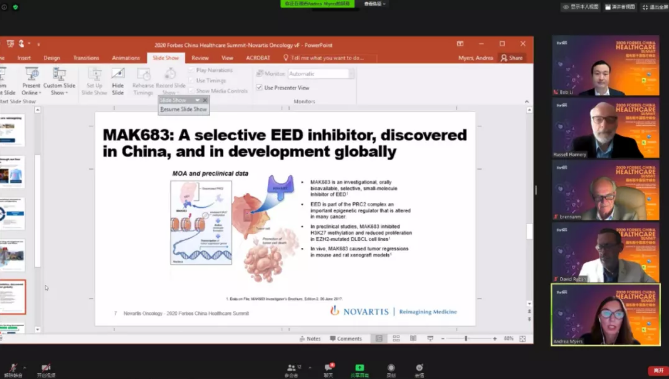Image resolution: width=669 pixels, height=379 pixels.
Task: Click the Share button in PowerPoint
Action: 512,58
